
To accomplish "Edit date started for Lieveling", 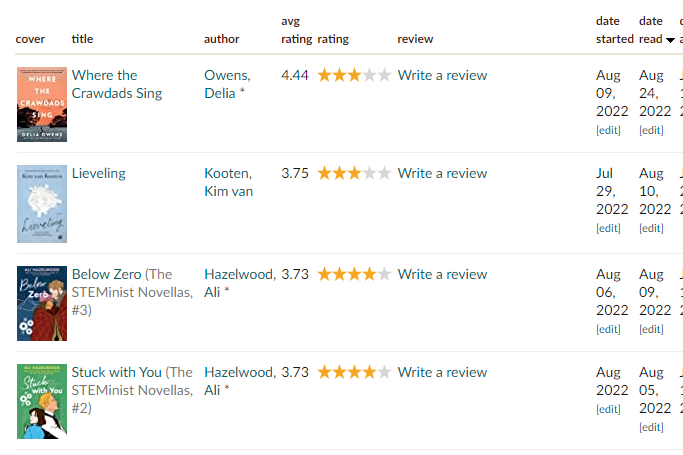I will point(608,228).
